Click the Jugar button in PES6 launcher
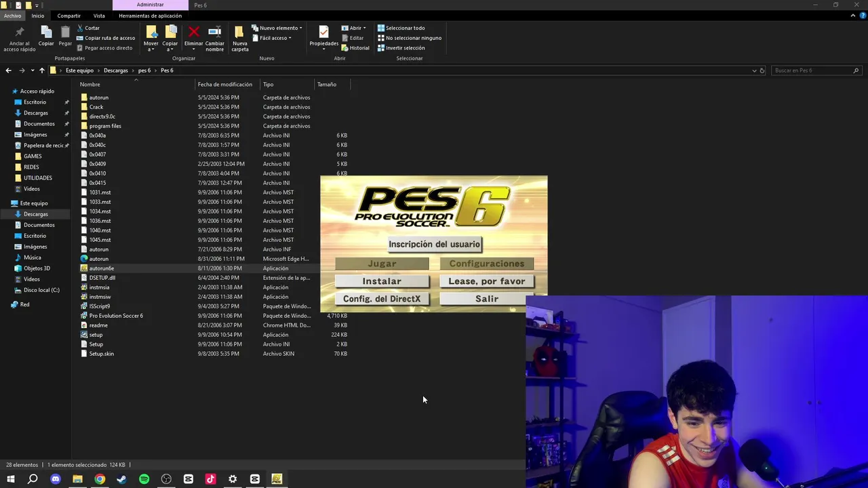Screen dimensions: 868x488 382,264
